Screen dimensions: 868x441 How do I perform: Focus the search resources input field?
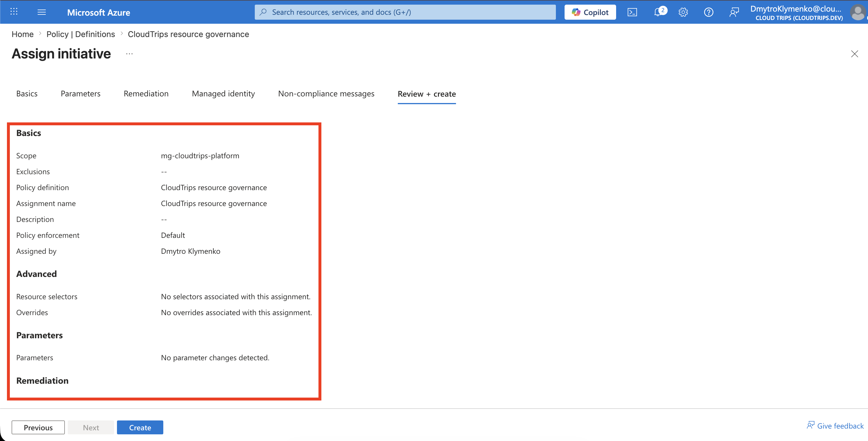click(405, 12)
